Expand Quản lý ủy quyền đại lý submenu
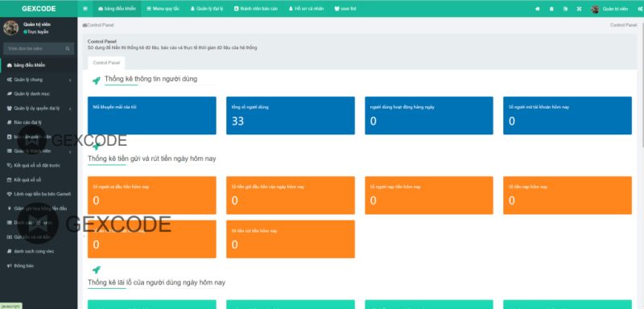The image size is (644, 309). click(x=39, y=109)
